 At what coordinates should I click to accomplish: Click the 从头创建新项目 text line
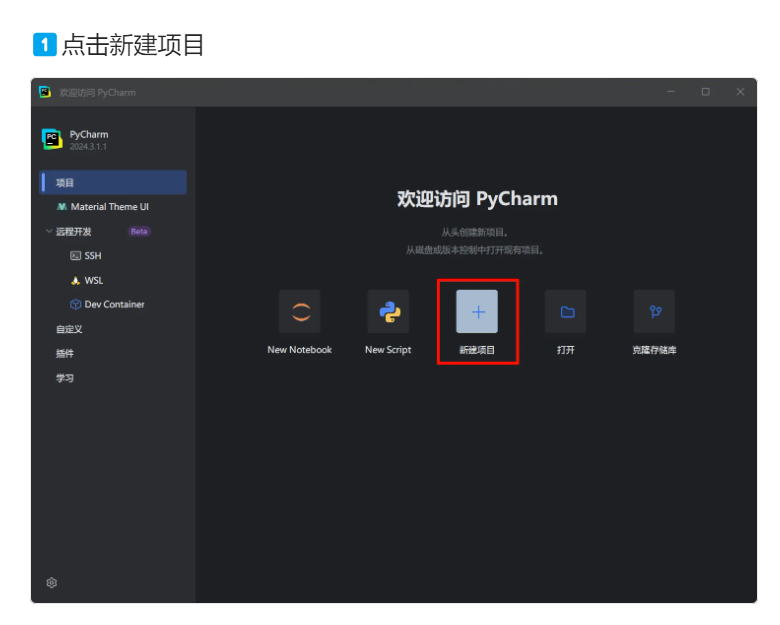pyautogui.click(x=475, y=232)
